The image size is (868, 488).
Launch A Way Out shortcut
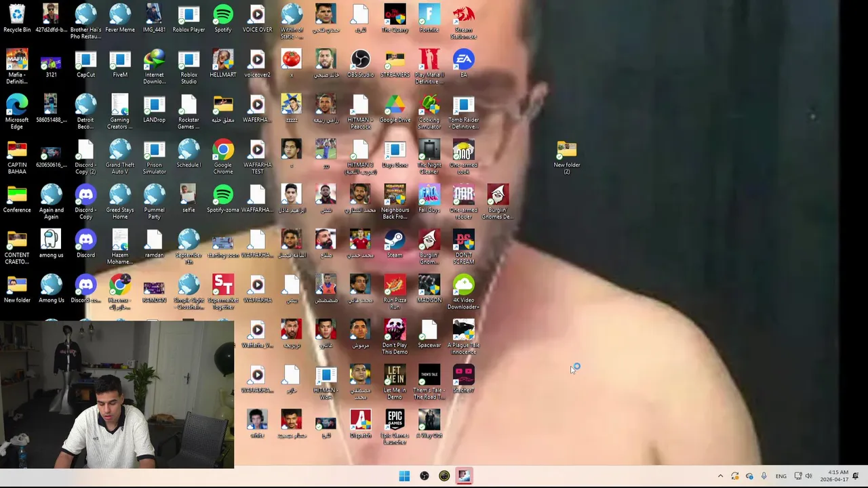(x=429, y=424)
